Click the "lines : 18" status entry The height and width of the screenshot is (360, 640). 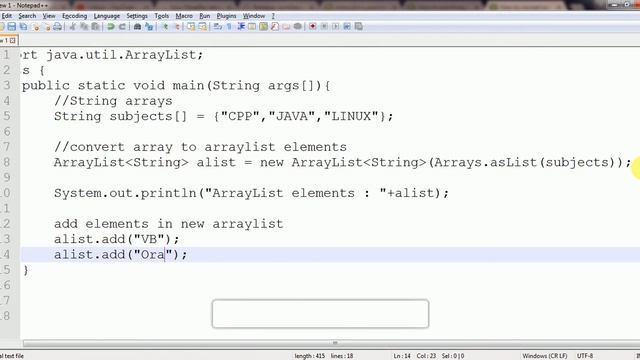tap(342, 356)
